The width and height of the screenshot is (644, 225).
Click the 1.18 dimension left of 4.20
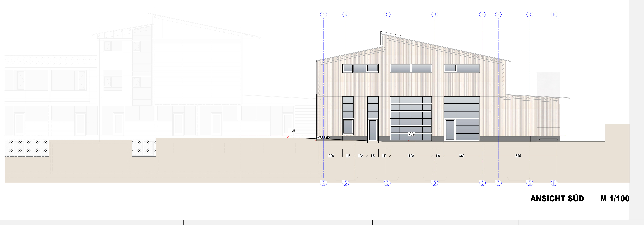pos(384,156)
